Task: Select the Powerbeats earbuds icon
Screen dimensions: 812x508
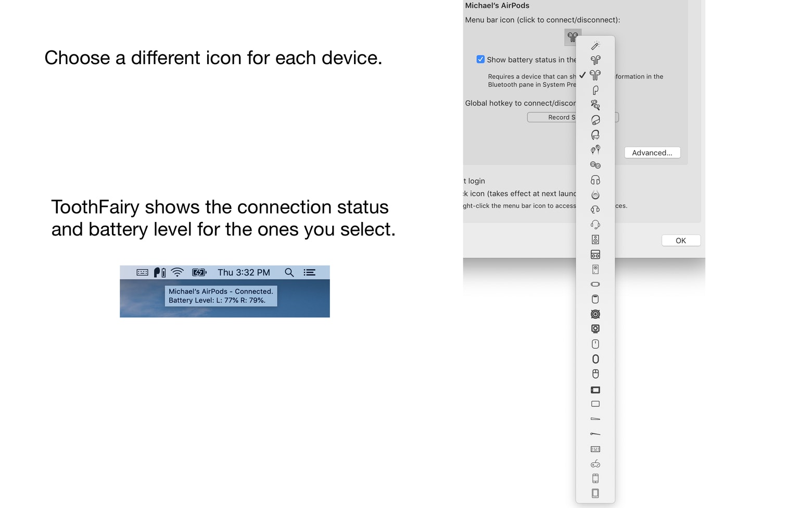Action: (595, 104)
